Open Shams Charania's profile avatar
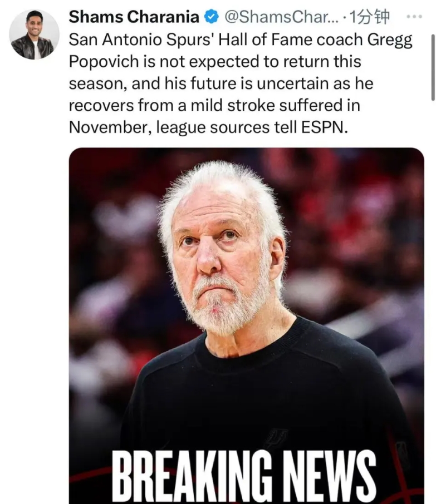 (34, 34)
